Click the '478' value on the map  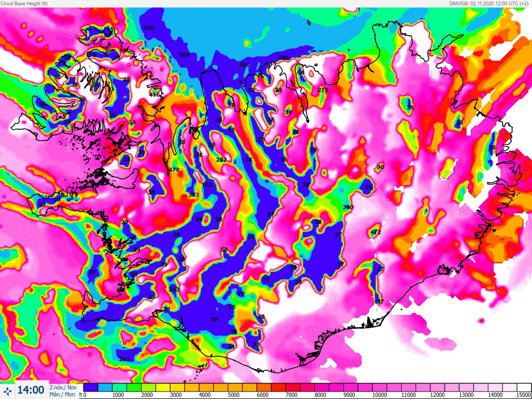coord(174,170)
